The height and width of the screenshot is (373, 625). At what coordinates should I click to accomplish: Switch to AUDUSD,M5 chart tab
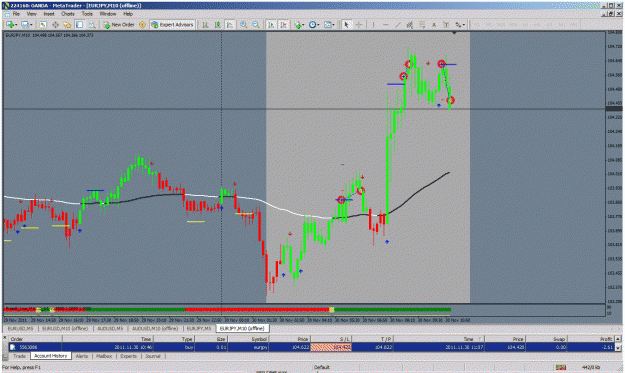click(x=110, y=328)
